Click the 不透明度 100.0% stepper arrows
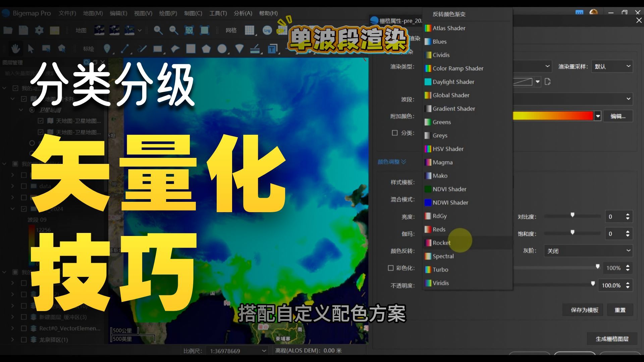The height and width of the screenshot is (362, 644). 628,285
